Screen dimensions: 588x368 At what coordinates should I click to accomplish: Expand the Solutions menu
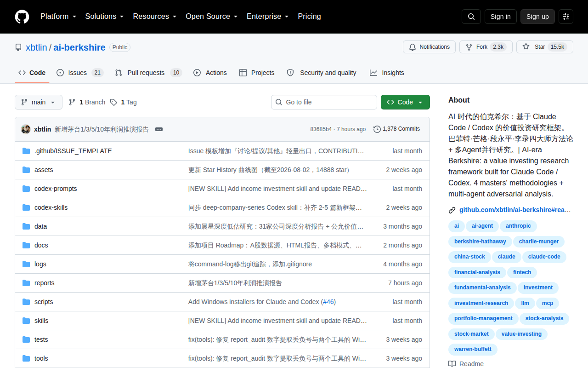[x=104, y=17]
